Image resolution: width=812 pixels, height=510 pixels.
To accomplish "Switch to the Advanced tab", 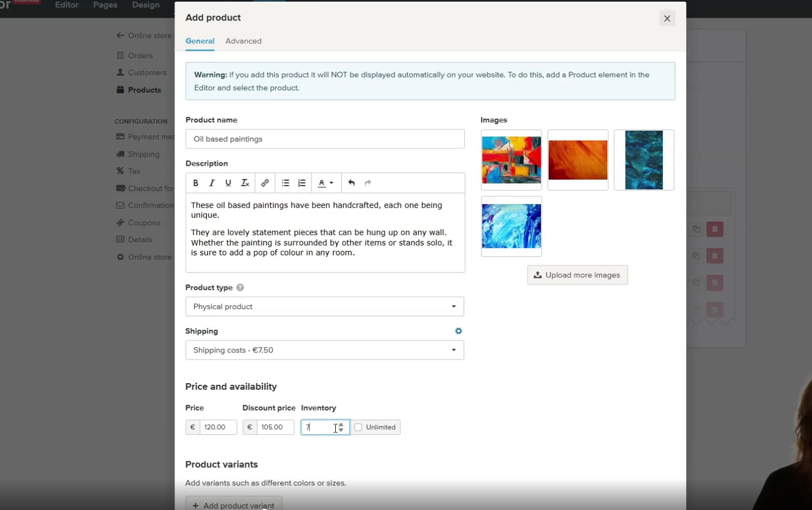I will [x=244, y=41].
